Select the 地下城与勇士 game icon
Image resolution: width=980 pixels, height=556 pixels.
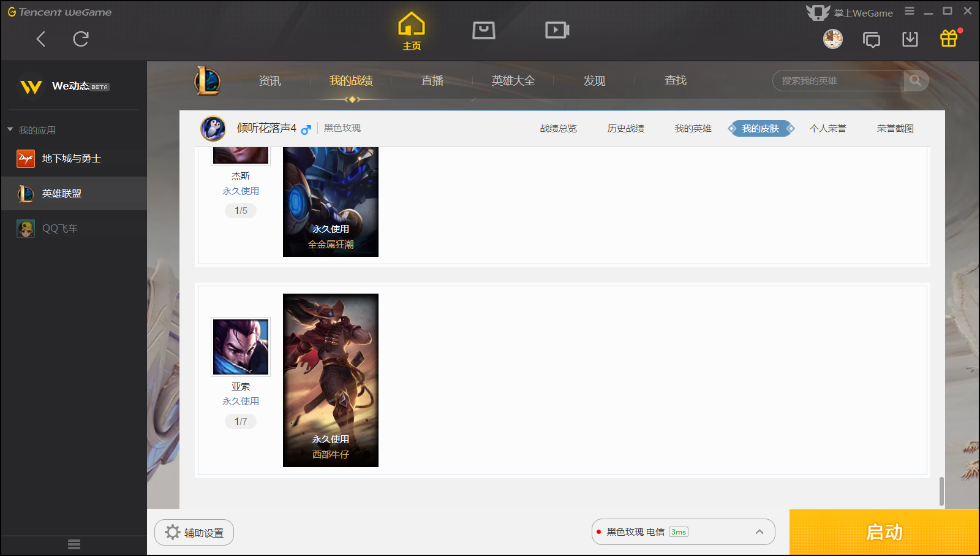tap(26, 159)
